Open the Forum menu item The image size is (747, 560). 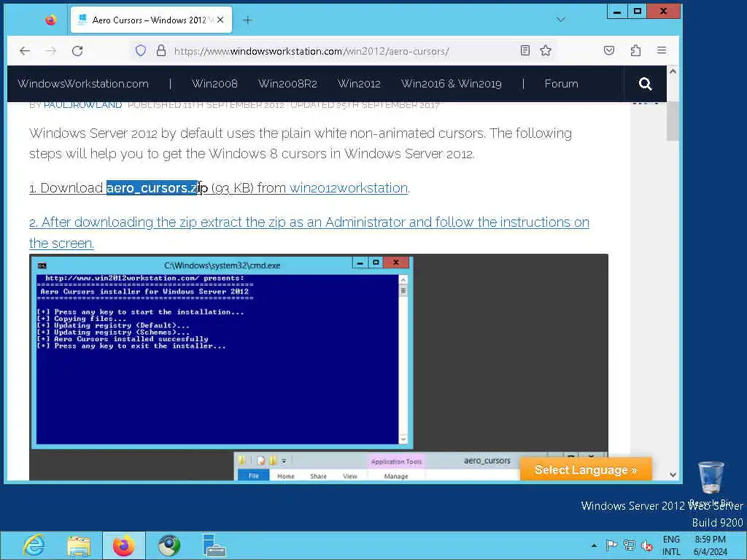click(x=561, y=84)
